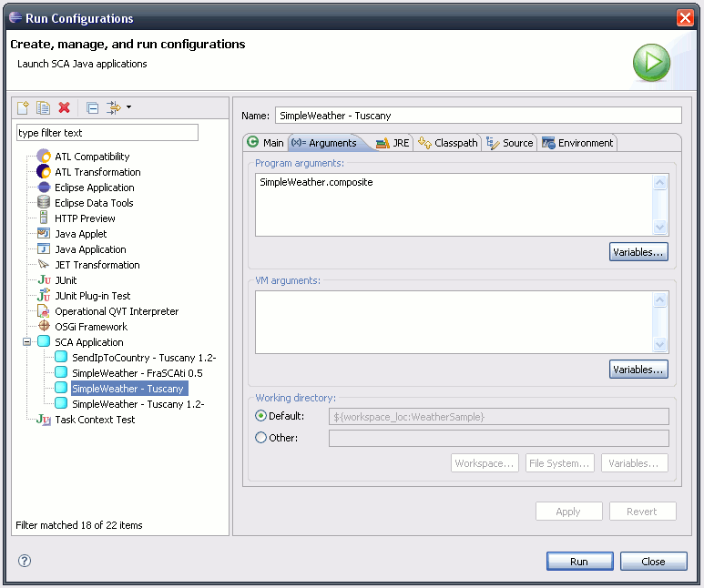Click the Collapse All toolbar icon
The width and height of the screenshot is (704, 588).
point(93,108)
